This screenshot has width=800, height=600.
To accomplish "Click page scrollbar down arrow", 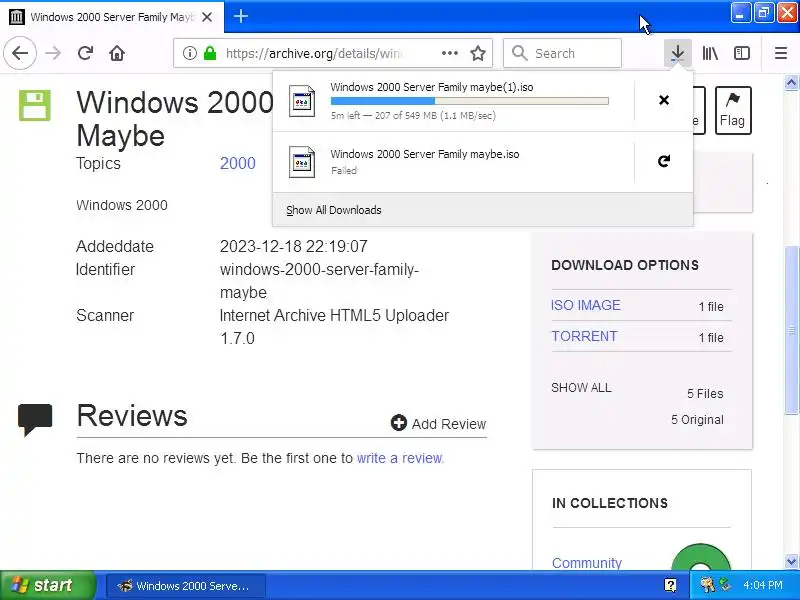I will pyautogui.click(x=791, y=562).
